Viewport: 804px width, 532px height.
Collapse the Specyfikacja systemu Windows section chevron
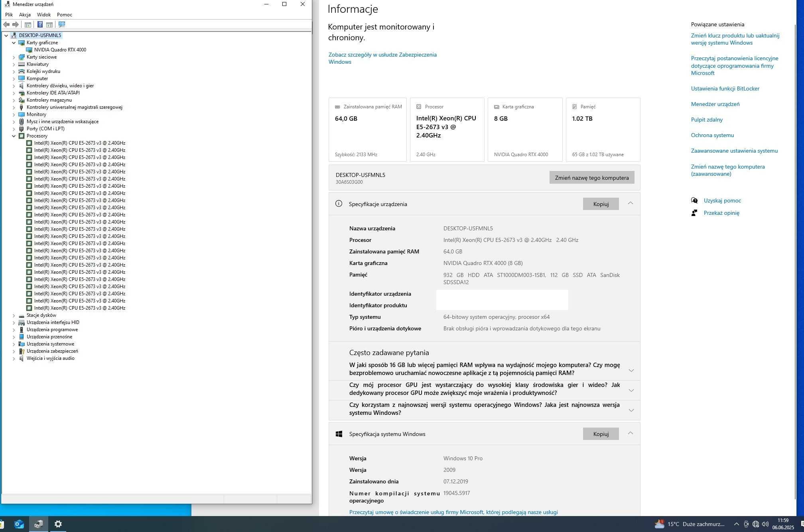[630, 433]
